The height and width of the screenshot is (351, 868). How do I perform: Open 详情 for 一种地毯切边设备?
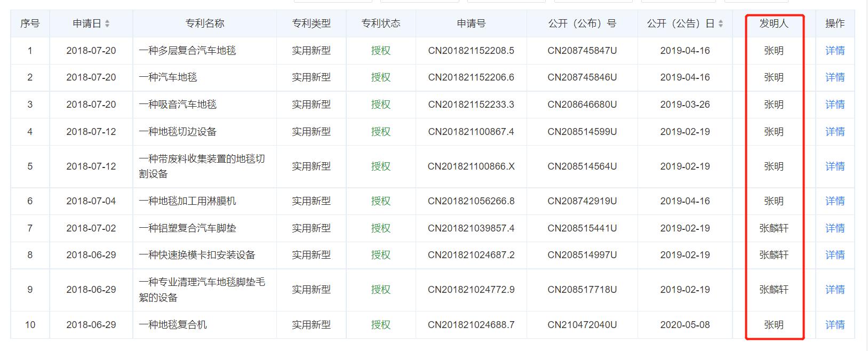pos(835,132)
